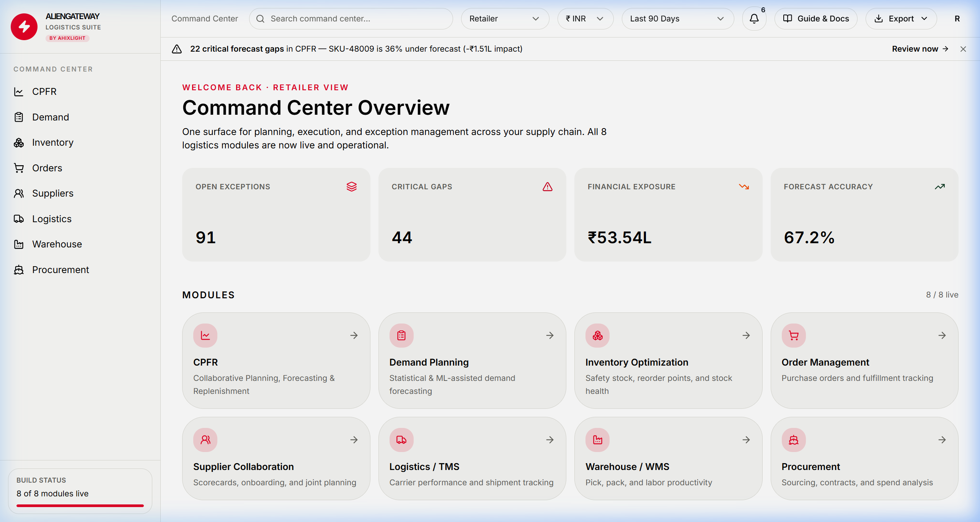
Task: Click the alert icon on Critical Gaps
Action: (x=548, y=187)
